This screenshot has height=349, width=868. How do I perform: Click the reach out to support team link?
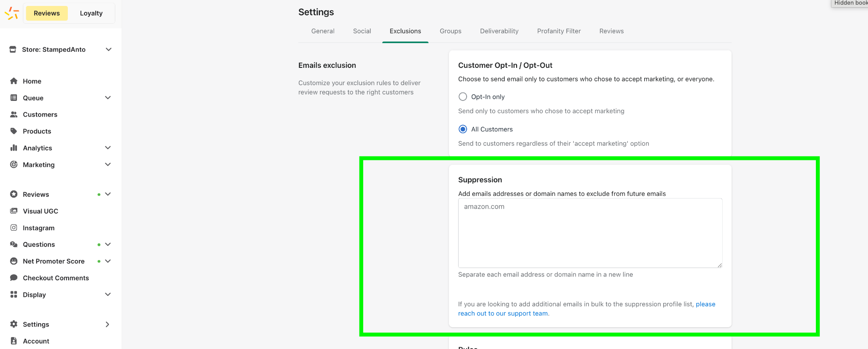pos(587,309)
